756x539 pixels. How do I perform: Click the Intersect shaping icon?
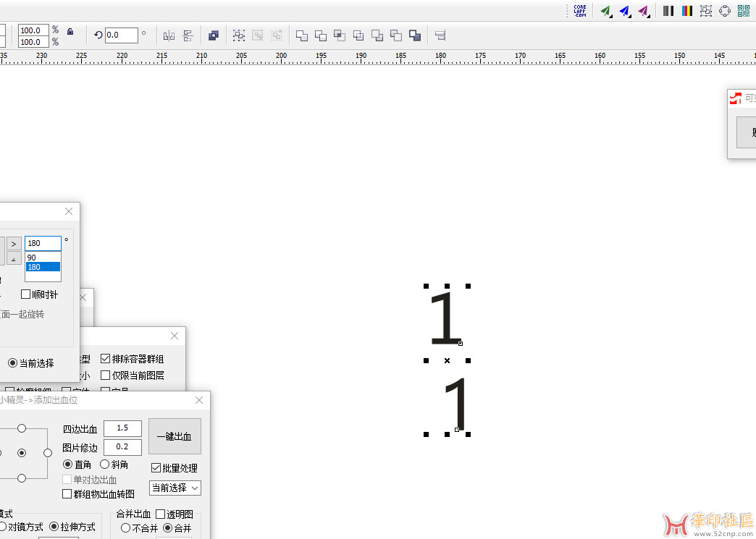coord(340,35)
